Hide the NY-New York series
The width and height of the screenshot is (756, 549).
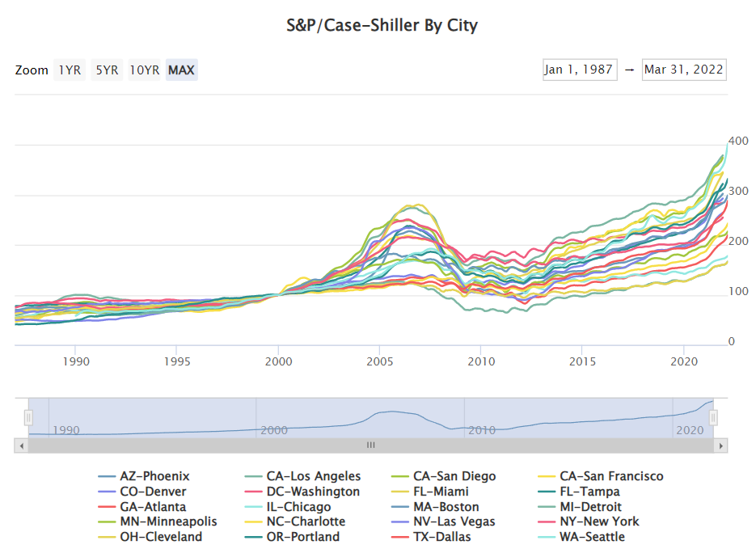[589, 522]
